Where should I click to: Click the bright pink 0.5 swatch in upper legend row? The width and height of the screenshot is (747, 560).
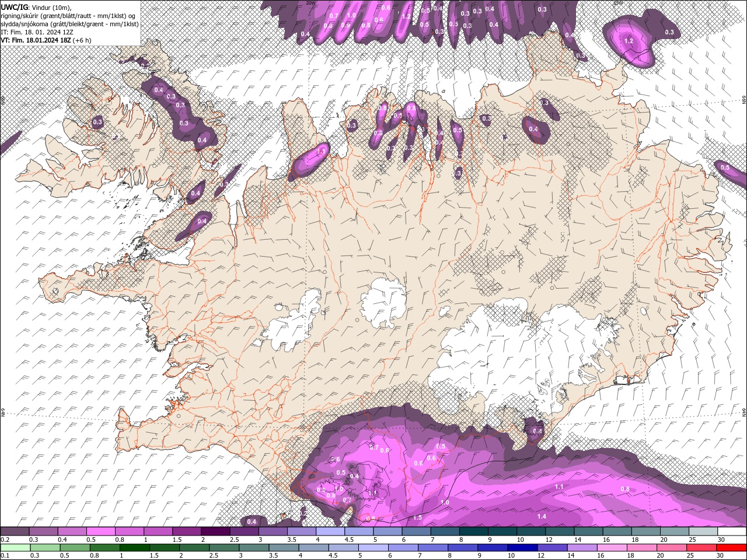click(101, 531)
